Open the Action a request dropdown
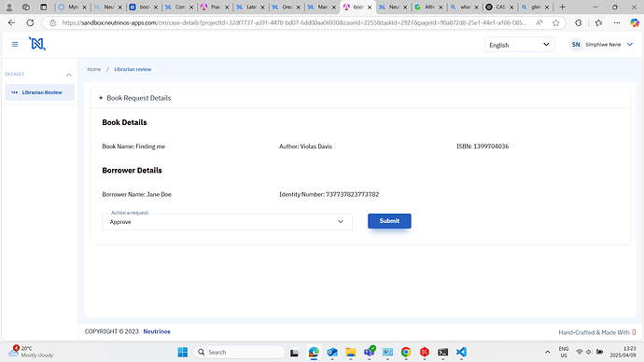 click(x=227, y=222)
